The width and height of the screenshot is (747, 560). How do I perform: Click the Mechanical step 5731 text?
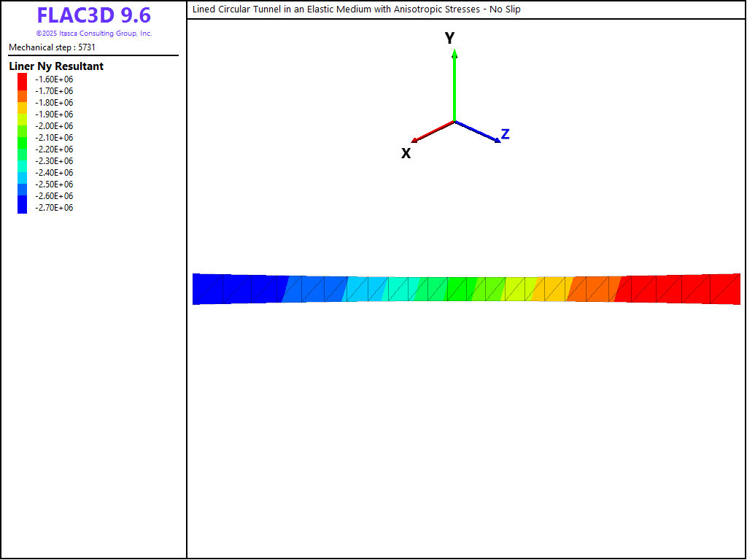tap(52, 47)
